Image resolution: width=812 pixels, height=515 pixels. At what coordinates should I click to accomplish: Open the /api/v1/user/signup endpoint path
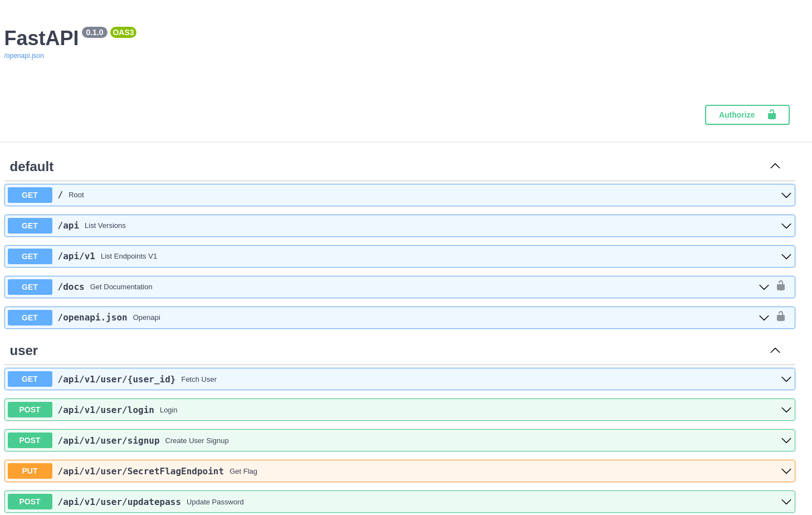pyautogui.click(x=109, y=440)
